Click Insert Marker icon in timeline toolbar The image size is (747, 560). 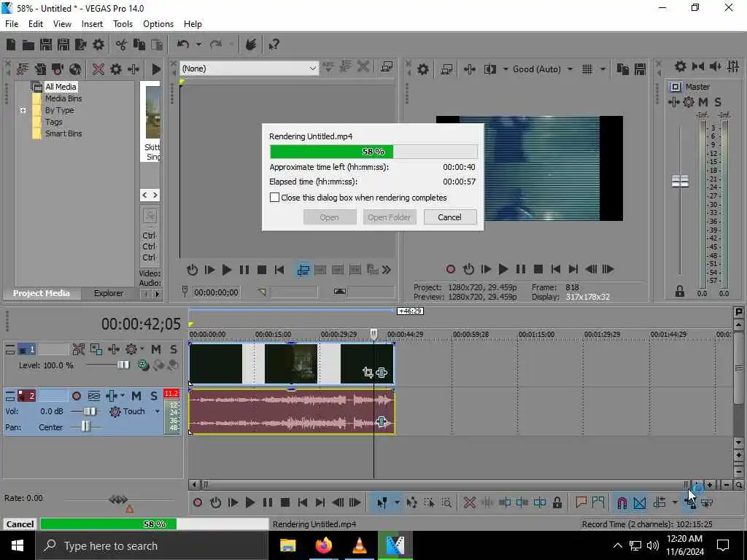point(581,502)
